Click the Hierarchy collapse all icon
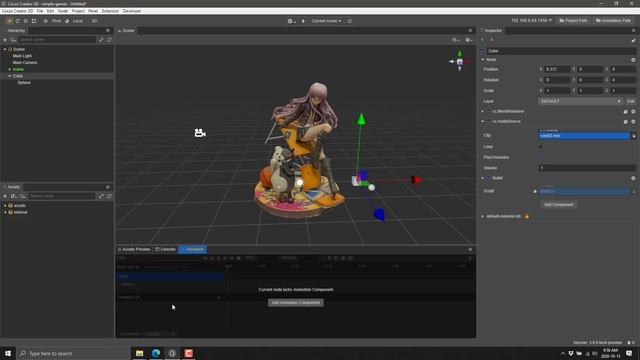Image resolution: width=640 pixels, height=360 pixels. 101,40
